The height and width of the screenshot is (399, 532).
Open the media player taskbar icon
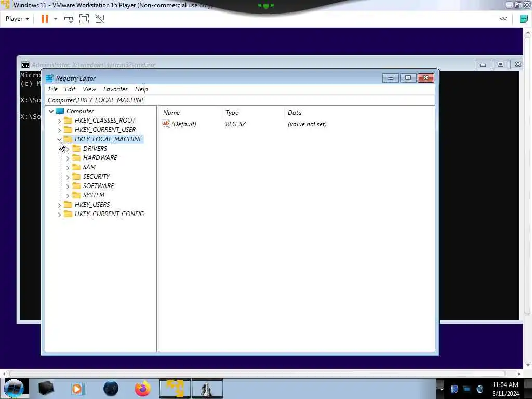tap(77, 389)
